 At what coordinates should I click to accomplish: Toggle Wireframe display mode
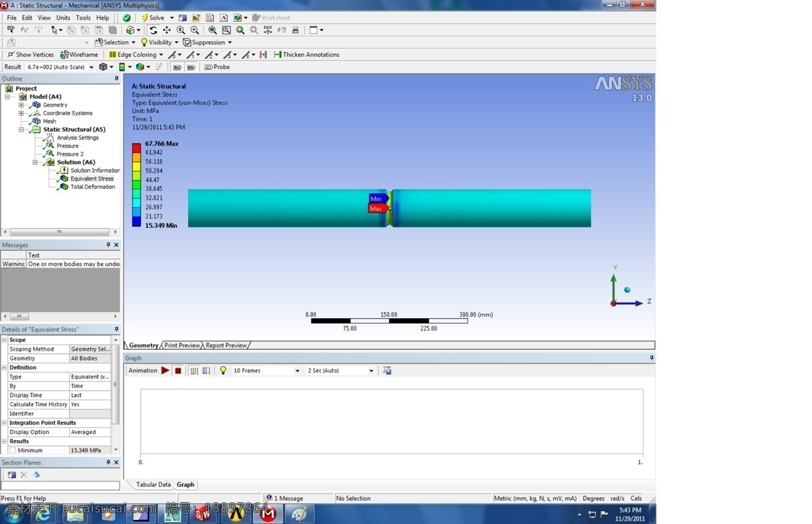pos(79,55)
